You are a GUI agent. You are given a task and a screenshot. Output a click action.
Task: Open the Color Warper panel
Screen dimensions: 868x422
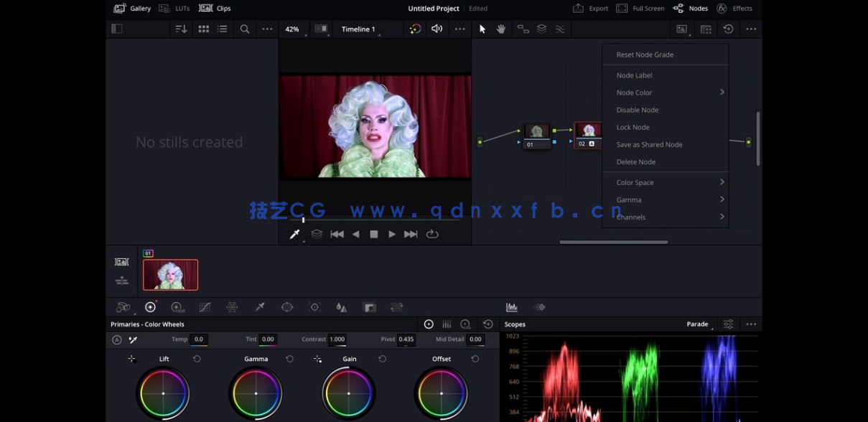click(232, 306)
